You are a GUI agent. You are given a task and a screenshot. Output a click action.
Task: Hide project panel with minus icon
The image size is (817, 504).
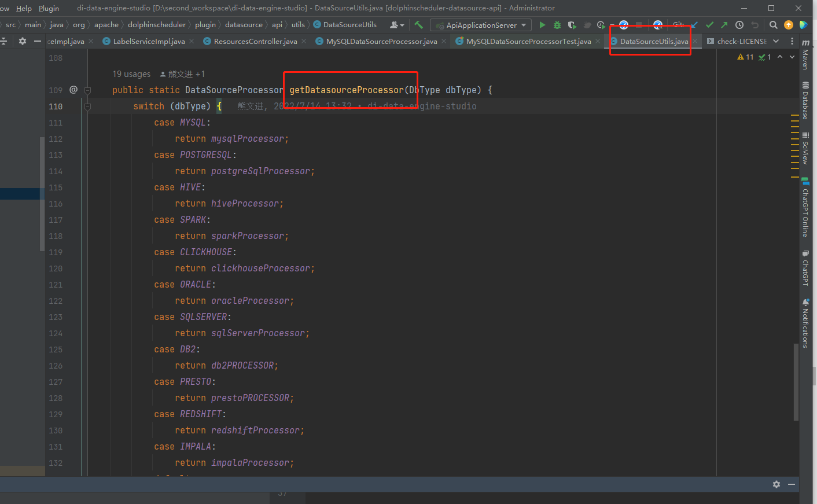(38, 41)
